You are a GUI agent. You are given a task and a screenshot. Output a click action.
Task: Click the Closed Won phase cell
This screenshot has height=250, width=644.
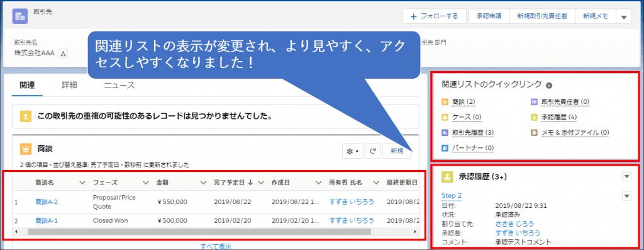coord(111,221)
